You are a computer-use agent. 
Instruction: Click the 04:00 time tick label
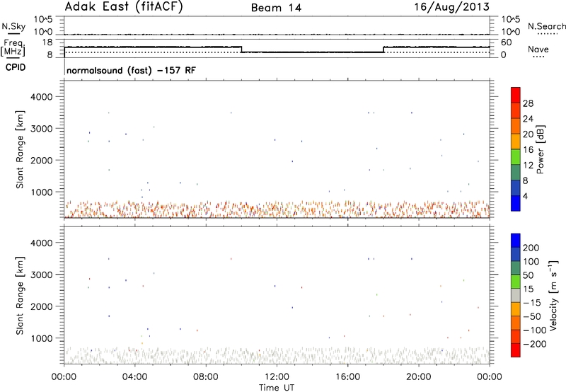(134, 377)
